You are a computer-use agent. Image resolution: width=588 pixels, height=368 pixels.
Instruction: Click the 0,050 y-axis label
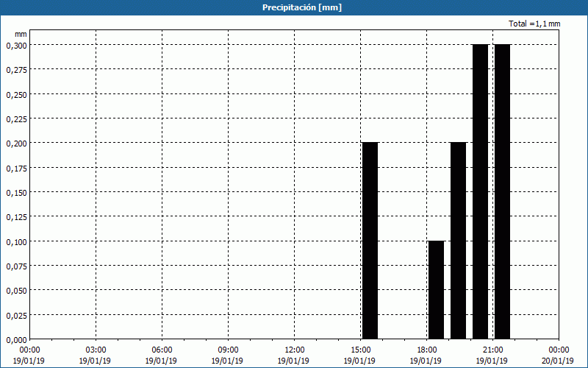pos(16,291)
